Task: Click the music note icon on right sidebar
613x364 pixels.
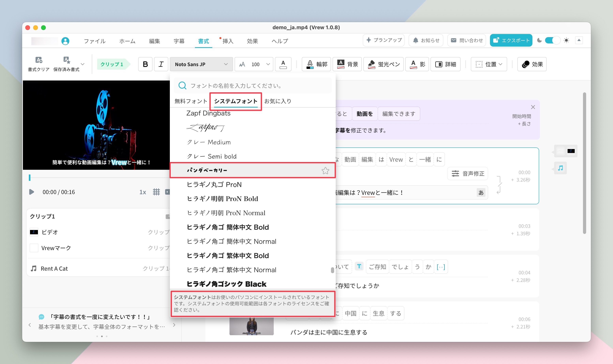Action: tap(560, 168)
